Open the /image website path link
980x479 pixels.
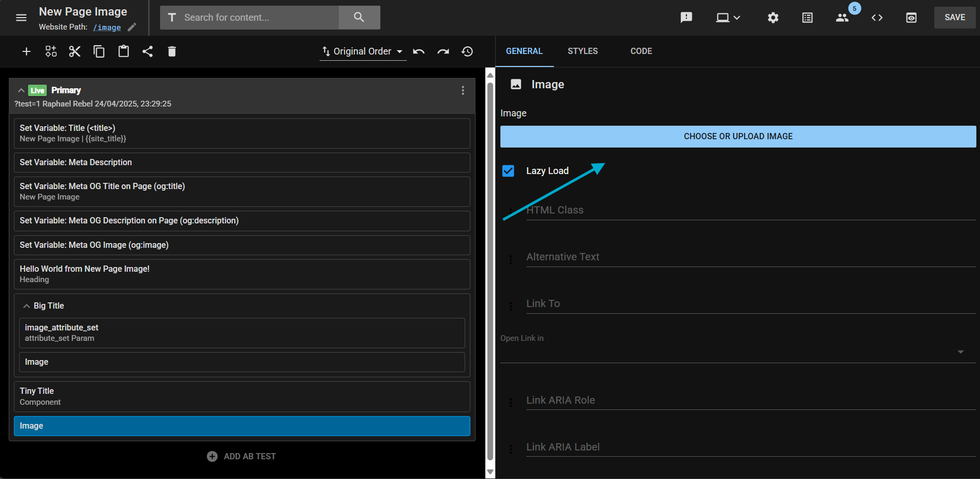[107, 28]
